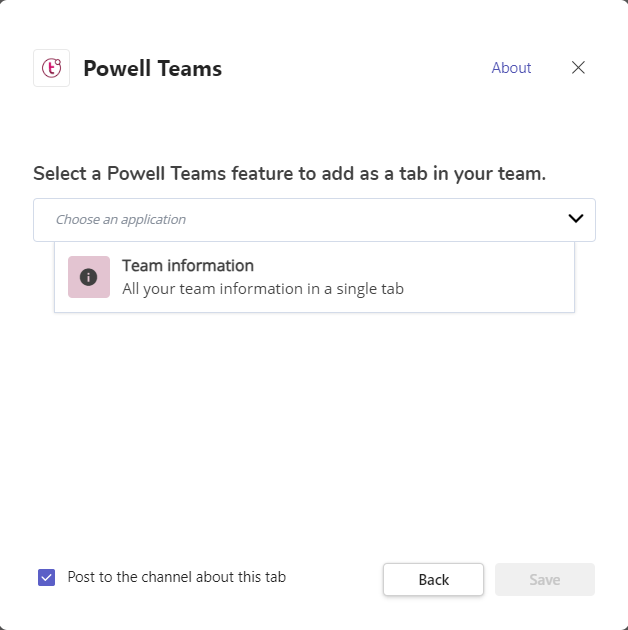Screen dimensions: 628x630
Task: Click the X icon next to About
Action: click(x=578, y=68)
